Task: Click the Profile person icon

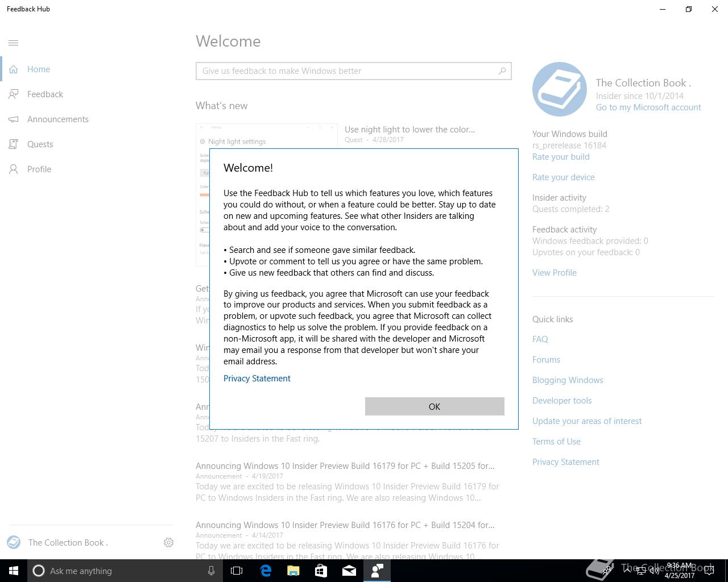Action: point(14,169)
